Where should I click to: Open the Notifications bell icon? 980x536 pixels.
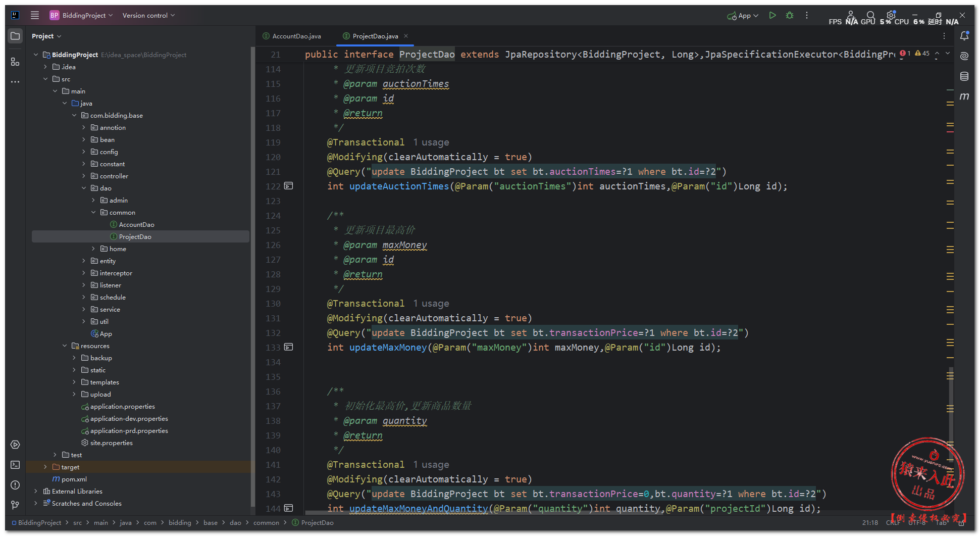point(964,36)
